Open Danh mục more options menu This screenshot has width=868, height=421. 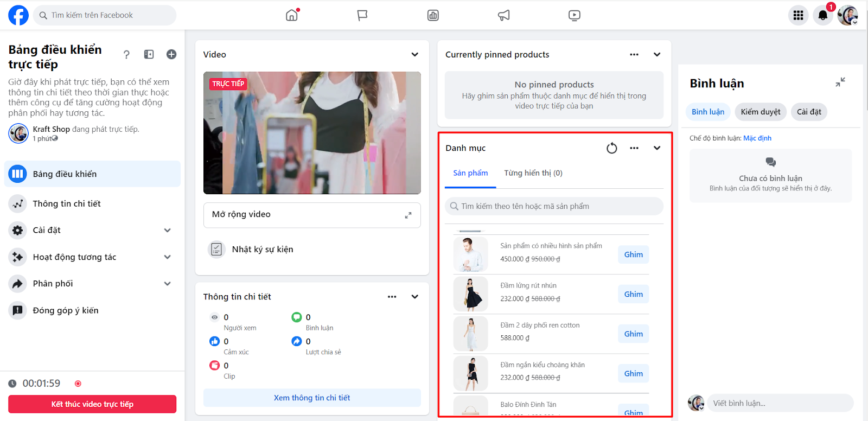tap(634, 148)
